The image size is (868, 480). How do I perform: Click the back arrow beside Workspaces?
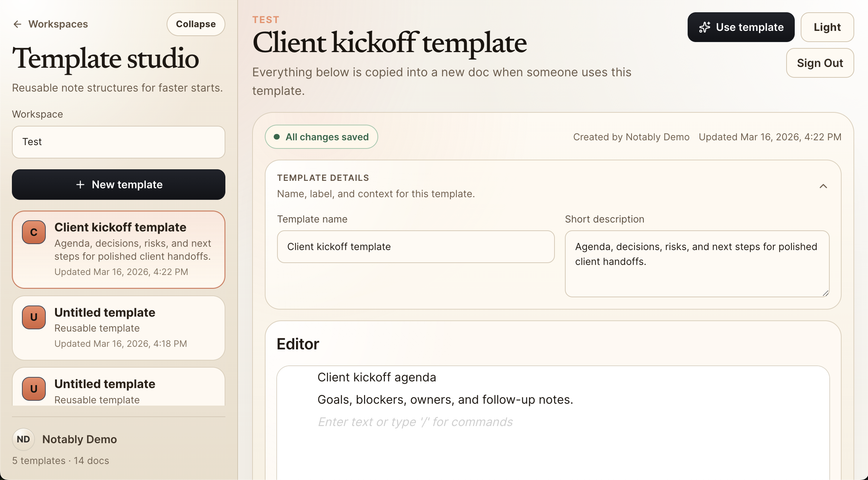tap(17, 24)
